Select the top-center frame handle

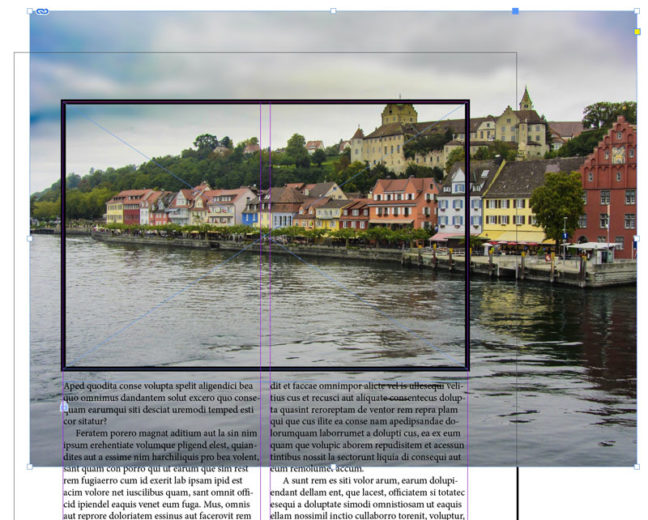tap(333, 11)
